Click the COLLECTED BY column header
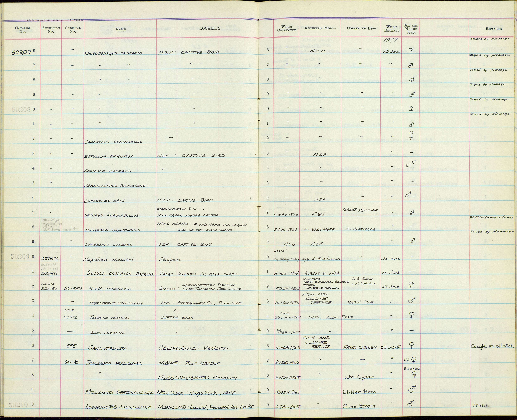 point(362,28)
